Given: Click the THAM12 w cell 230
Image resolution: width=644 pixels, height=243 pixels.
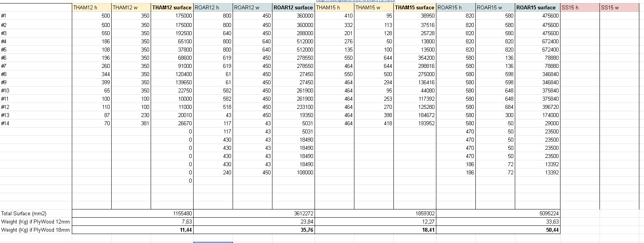Looking at the screenshot, I should click(131, 115).
